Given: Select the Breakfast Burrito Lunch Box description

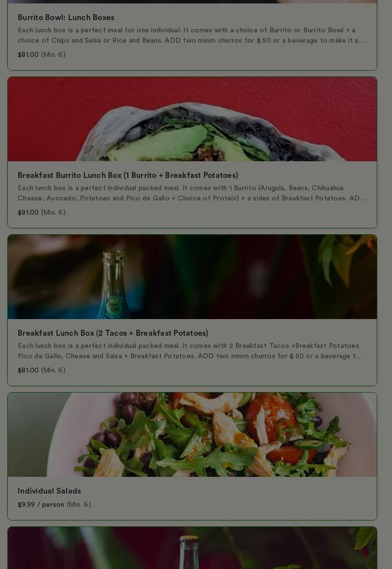Looking at the screenshot, I should (x=192, y=193).
